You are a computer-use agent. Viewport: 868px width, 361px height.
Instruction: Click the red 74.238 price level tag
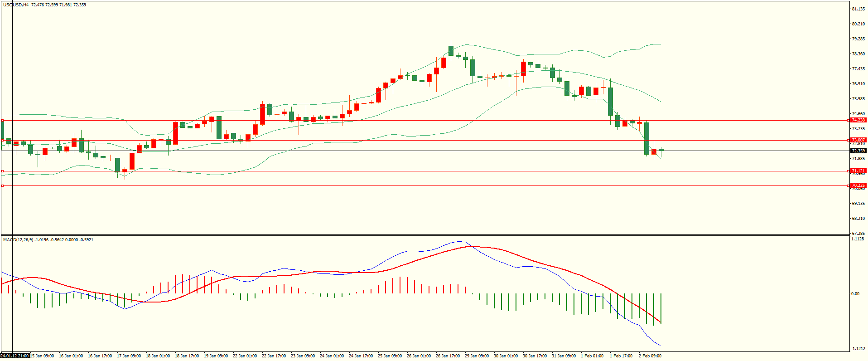pos(858,120)
